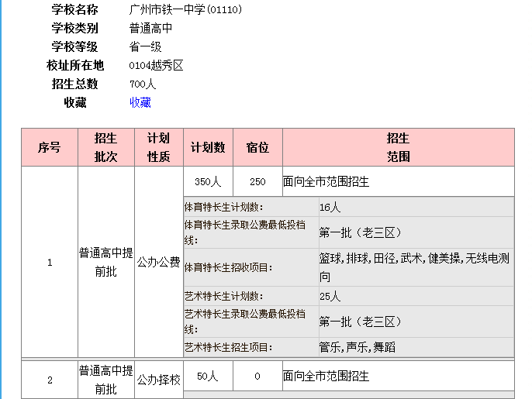Select the value 0104越秀区
The height and width of the screenshot is (399, 532).
156,65
